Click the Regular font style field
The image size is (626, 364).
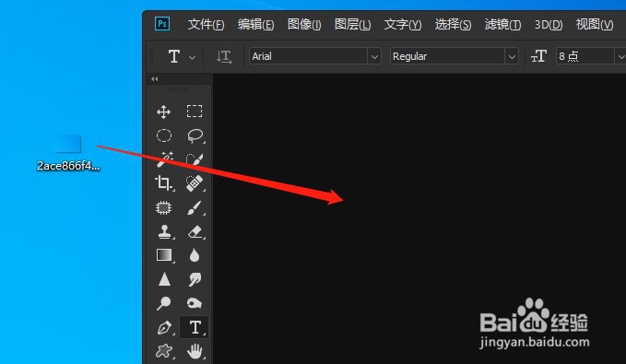point(447,56)
